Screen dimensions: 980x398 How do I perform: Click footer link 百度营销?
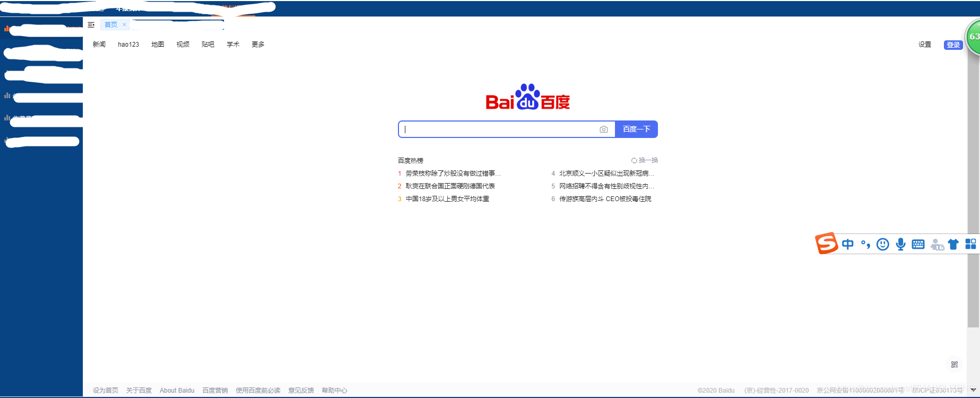[x=215, y=391]
